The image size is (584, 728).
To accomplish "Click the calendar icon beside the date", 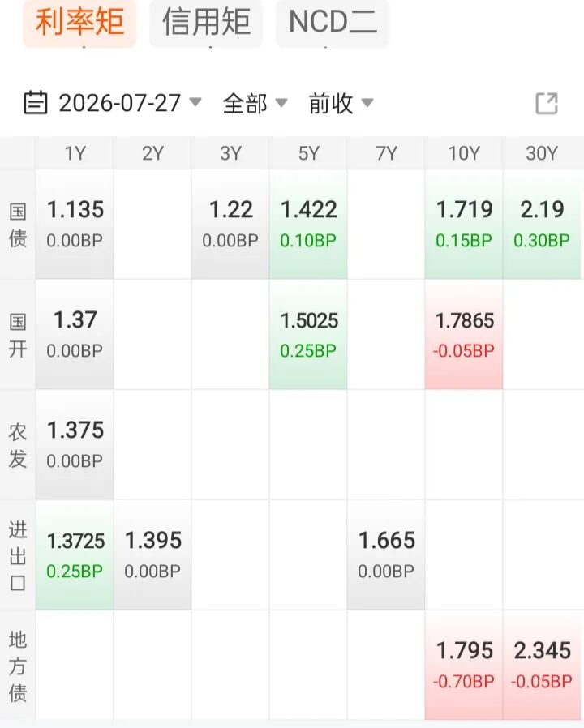I will tap(36, 103).
